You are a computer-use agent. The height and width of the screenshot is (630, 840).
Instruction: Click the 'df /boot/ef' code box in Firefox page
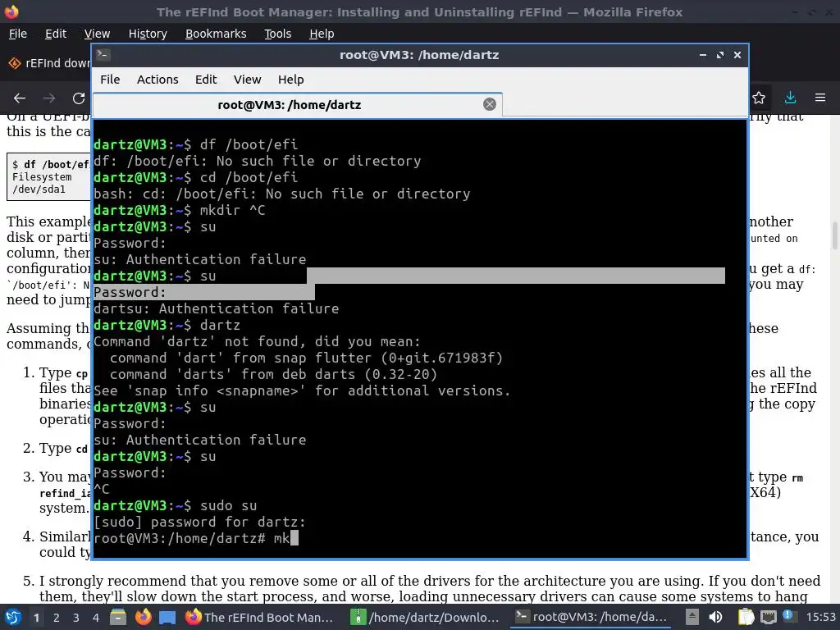click(48, 177)
